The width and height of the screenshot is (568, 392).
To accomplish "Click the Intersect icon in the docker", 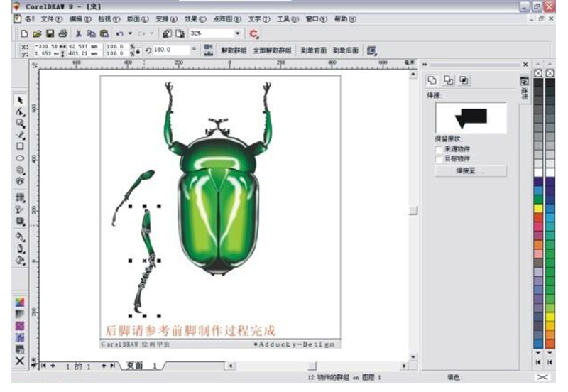I will coord(449,80).
